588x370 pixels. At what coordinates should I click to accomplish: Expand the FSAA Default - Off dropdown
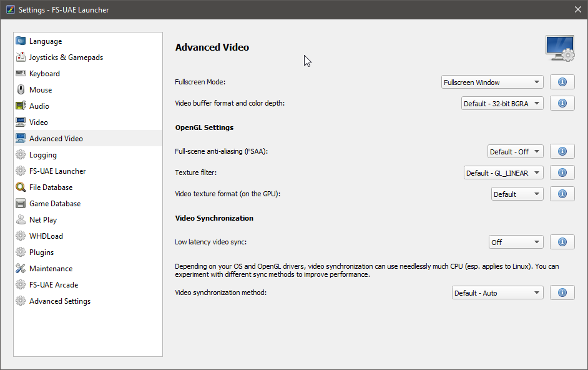pyautogui.click(x=515, y=152)
